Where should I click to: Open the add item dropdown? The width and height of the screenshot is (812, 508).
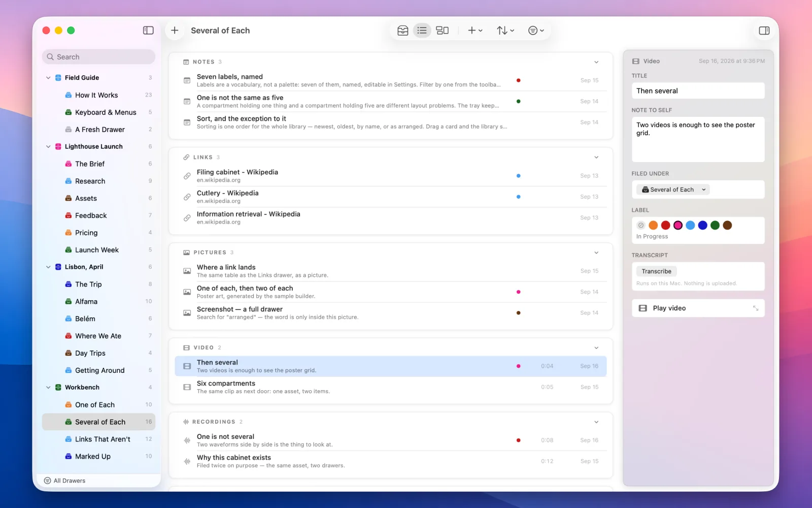coord(475,30)
